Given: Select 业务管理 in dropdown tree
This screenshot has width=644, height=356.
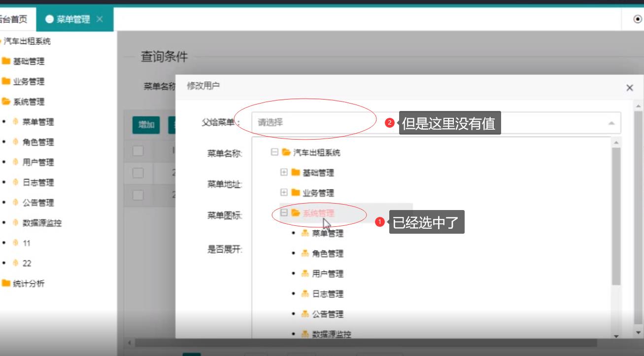Looking at the screenshot, I should [318, 193].
